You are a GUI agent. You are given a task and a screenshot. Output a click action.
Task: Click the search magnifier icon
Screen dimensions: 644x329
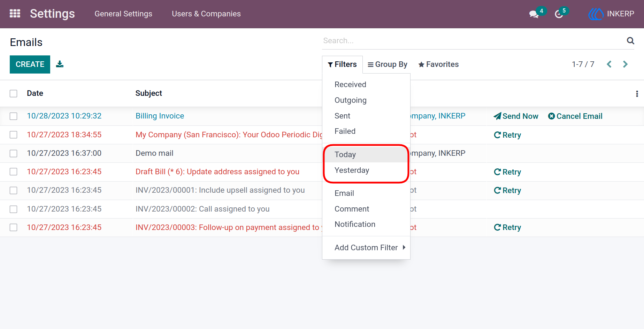630,40
